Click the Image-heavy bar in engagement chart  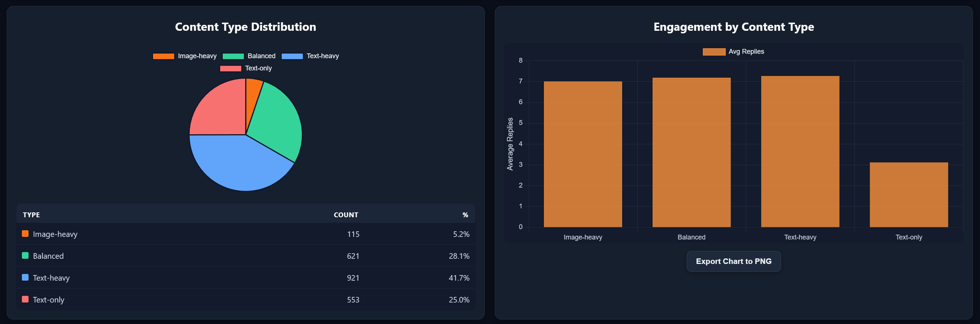click(x=582, y=154)
